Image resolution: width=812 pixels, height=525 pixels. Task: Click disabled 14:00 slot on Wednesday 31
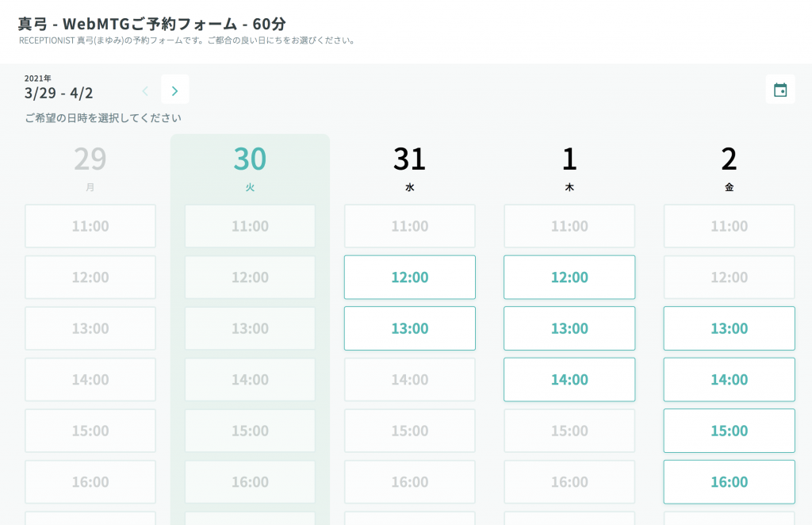coord(409,380)
